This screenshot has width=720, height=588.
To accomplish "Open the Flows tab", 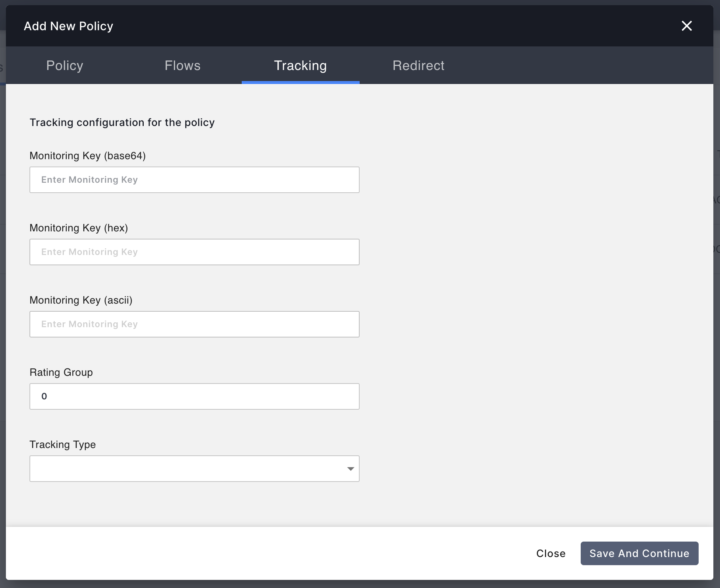I will click(x=182, y=66).
